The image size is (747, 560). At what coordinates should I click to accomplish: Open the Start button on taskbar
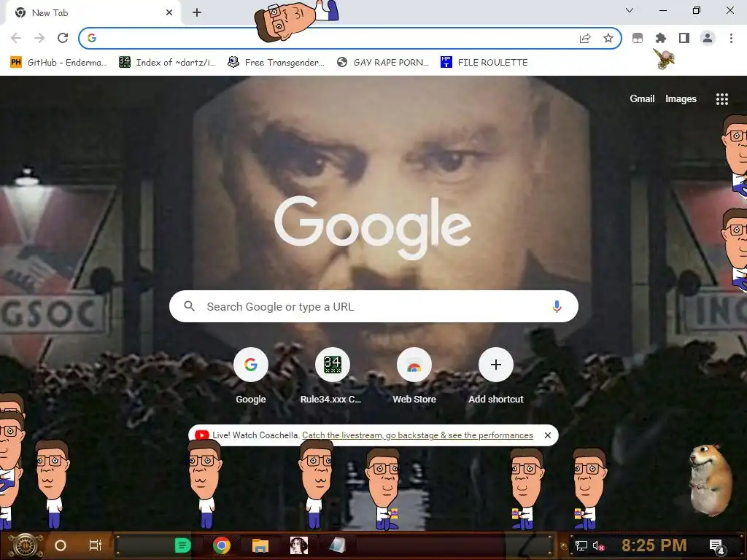pos(26,545)
